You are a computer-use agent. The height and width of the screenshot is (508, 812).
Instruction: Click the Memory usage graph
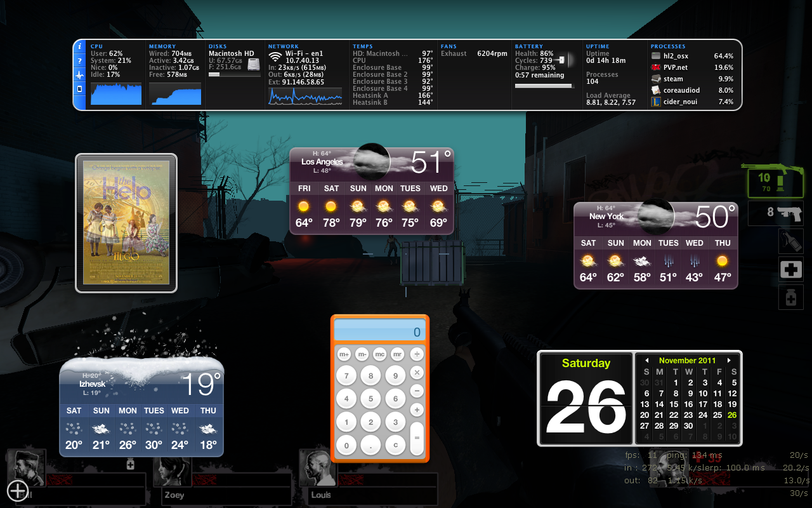175,93
